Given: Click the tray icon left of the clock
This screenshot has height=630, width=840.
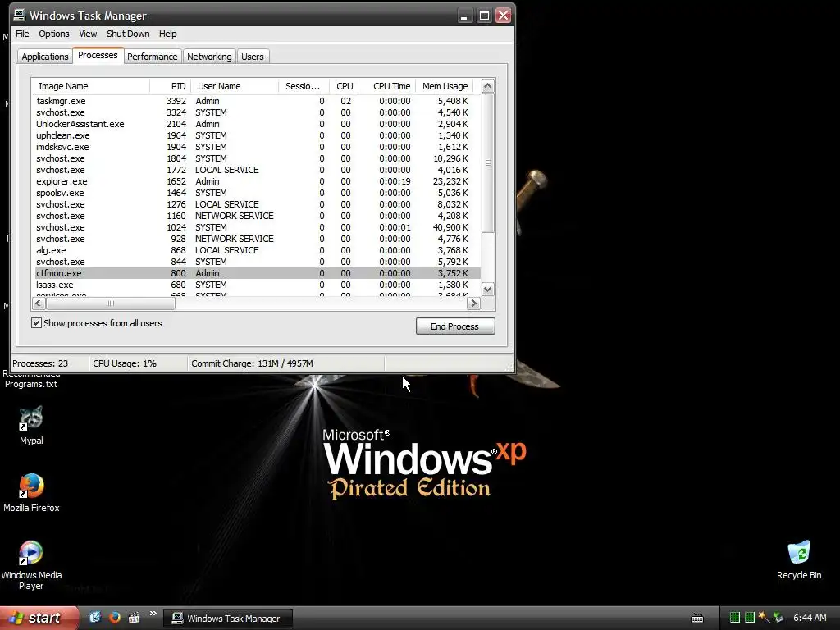Looking at the screenshot, I should tap(778, 618).
